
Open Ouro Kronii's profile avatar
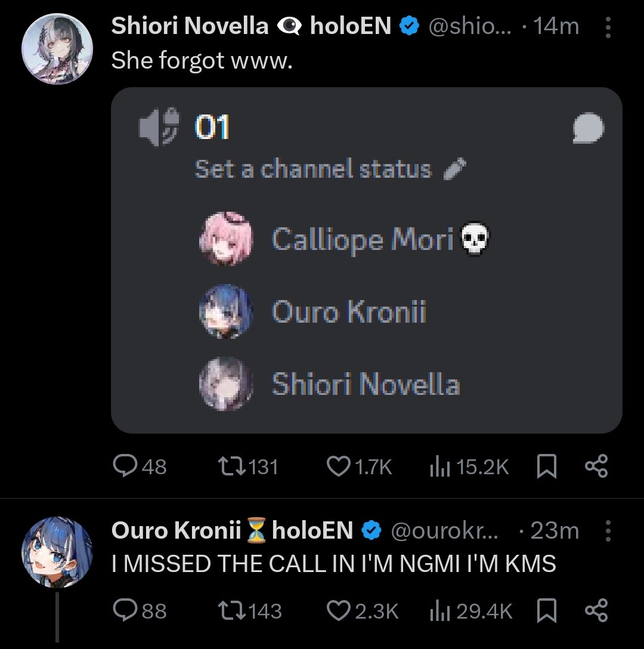point(57,552)
